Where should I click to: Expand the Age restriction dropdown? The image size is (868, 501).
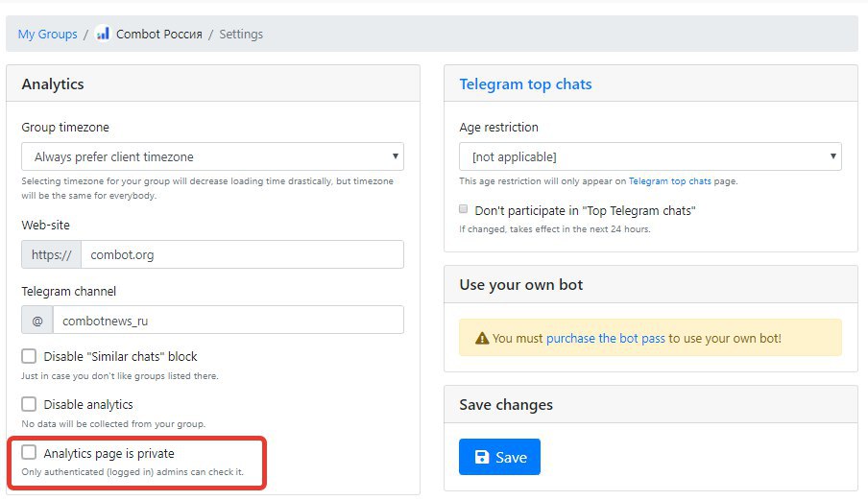[x=650, y=156]
